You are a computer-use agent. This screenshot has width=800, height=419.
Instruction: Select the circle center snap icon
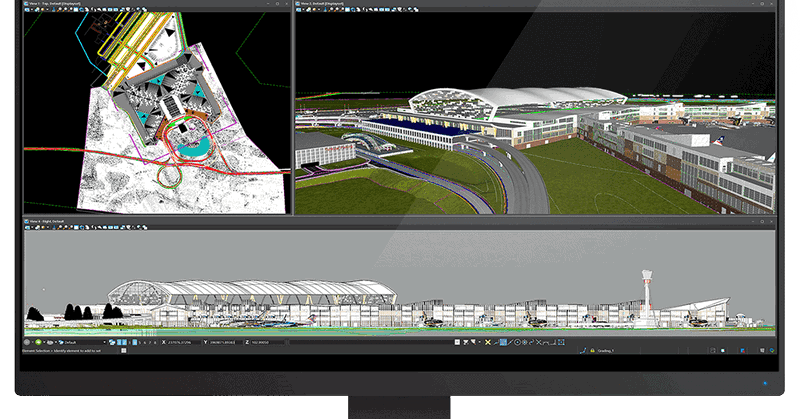517,342
